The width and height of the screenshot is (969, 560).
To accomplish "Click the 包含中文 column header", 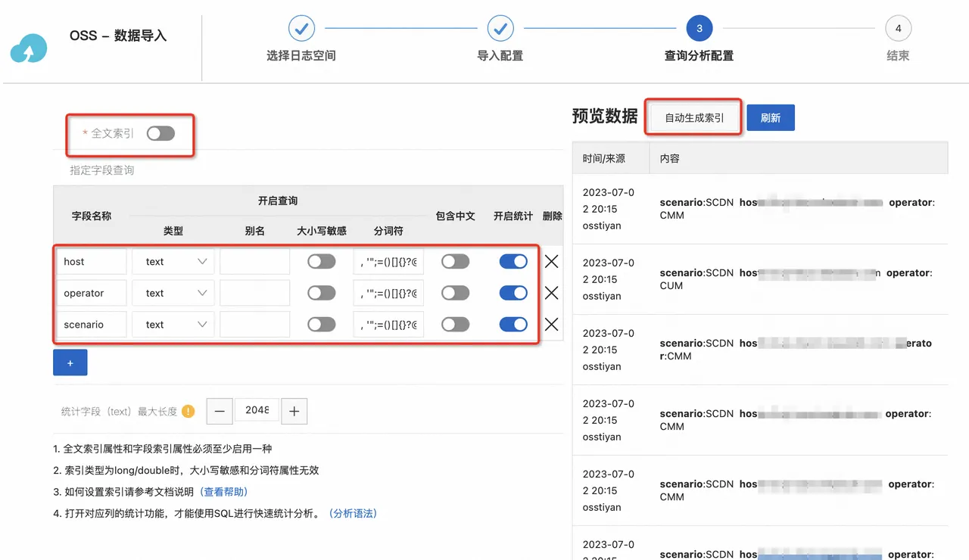I will [456, 216].
